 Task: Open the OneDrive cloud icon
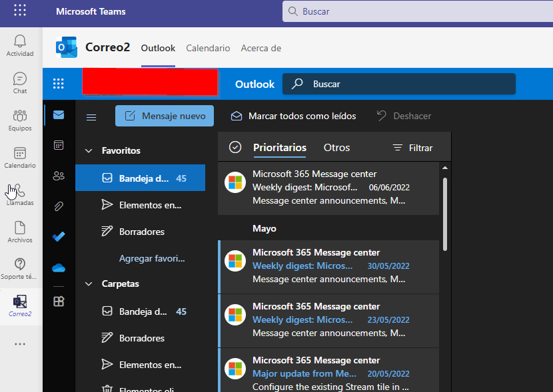(59, 268)
